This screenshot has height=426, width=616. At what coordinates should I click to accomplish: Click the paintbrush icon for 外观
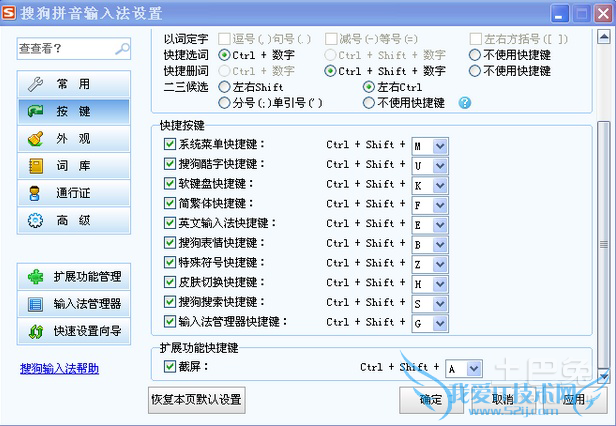tap(35, 139)
